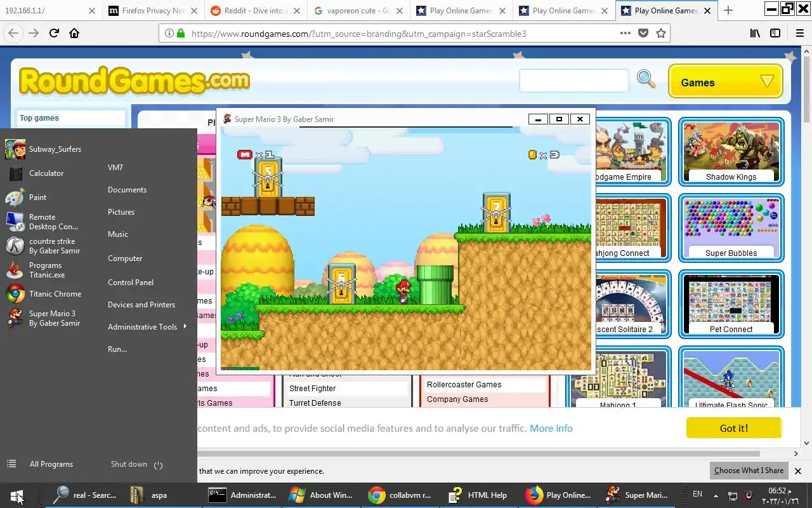This screenshot has height=508, width=812.
Task: Click the RoundGames search input field
Action: pyautogui.click(x=574, y=80)
